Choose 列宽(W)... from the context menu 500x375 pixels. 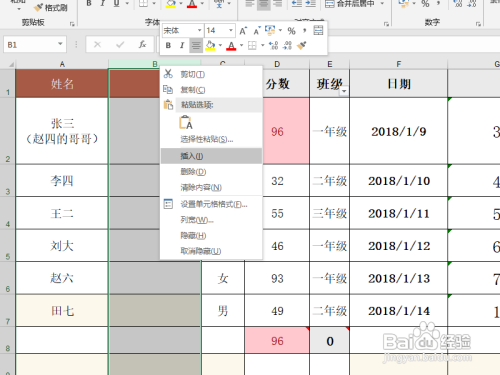211,220
